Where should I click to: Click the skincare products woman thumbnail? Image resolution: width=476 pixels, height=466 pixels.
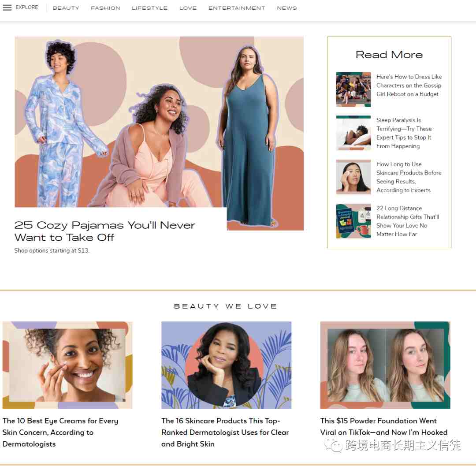(x=353, y=177)
